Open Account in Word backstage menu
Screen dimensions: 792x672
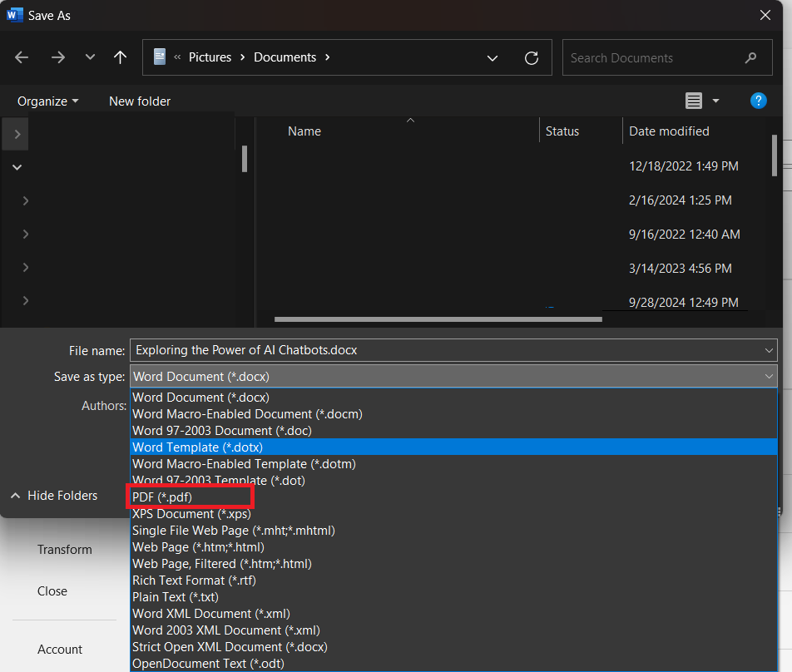pyautogui.click(x=60, y=650)
